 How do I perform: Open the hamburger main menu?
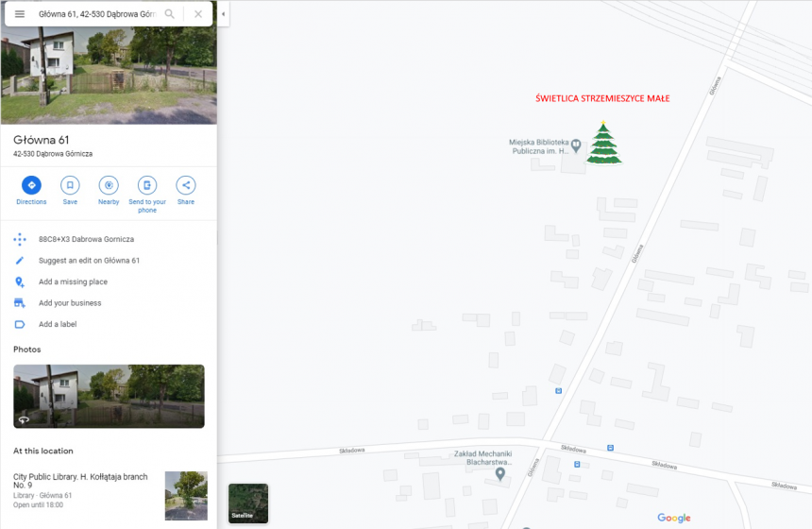[20, 14]
